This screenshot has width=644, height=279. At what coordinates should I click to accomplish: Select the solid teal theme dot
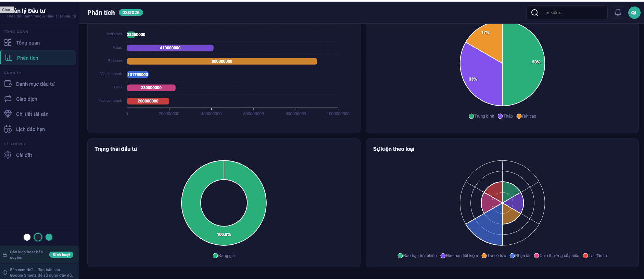click(49, 237)
